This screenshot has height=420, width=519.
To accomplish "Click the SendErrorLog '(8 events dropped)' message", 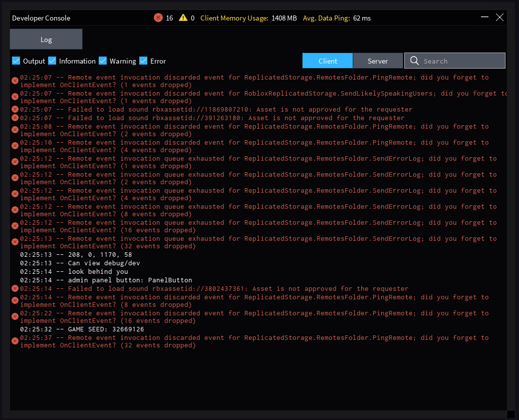I will (x=258, y=210).
